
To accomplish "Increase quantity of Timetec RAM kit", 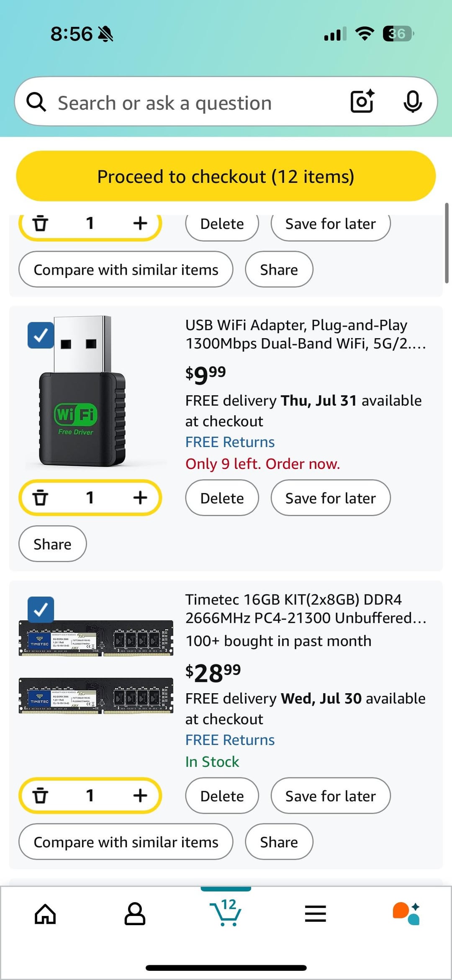I will click(140, 795).
